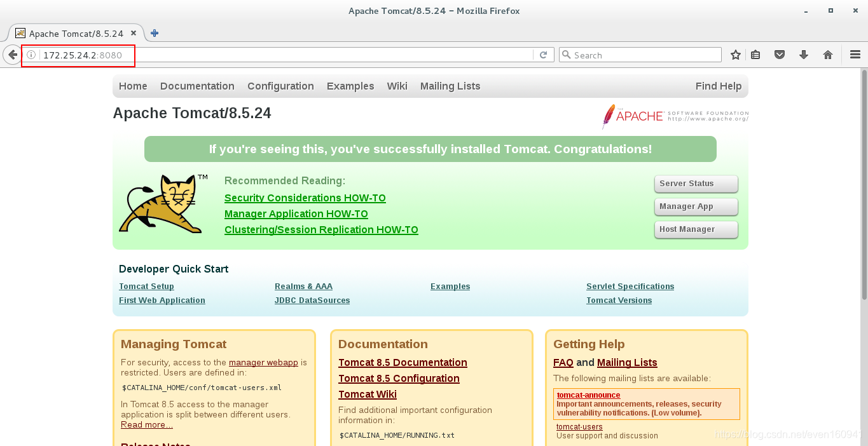Open the Realms & AAA link

pos(303,287)
